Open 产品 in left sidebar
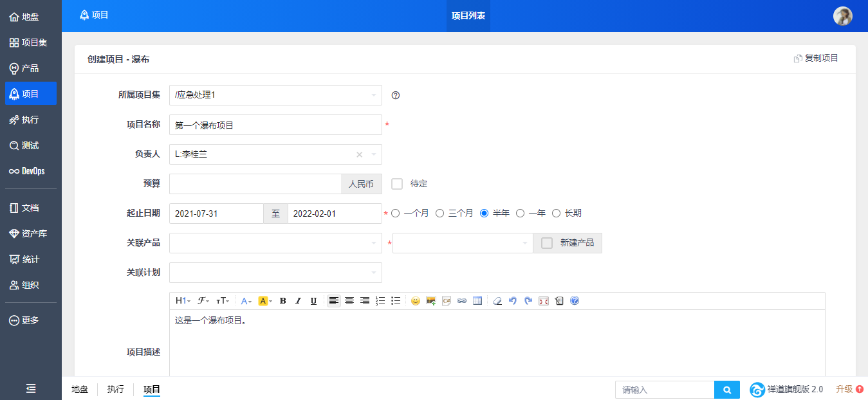 pos(31,68)
